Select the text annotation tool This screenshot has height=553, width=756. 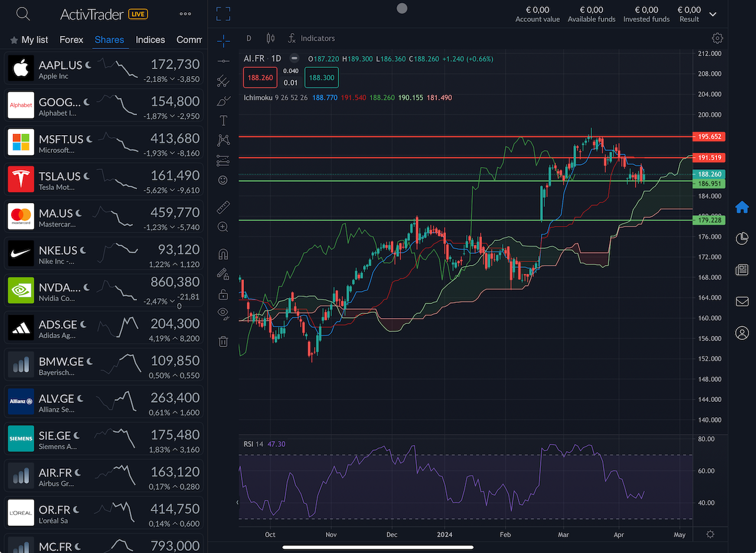[223, 120]
